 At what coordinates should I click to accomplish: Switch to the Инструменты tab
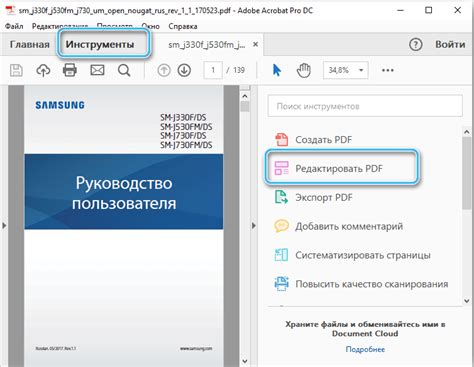click(100, 44)
